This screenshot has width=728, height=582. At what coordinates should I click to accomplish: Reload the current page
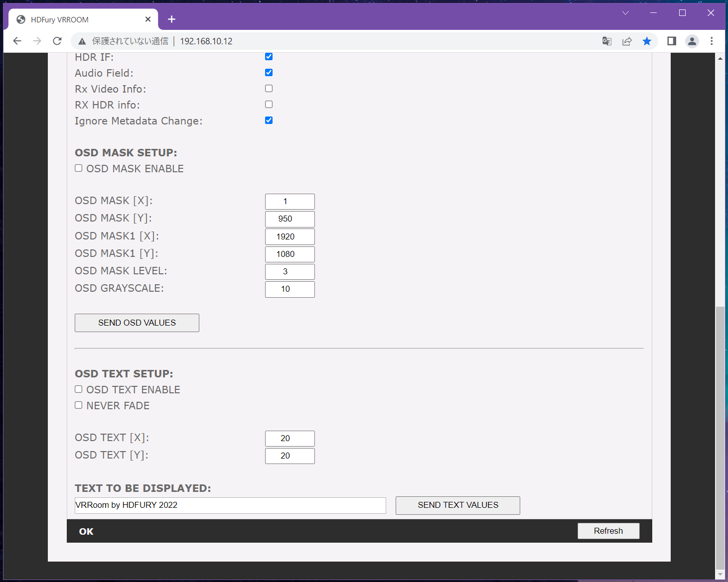click(57, 41)
